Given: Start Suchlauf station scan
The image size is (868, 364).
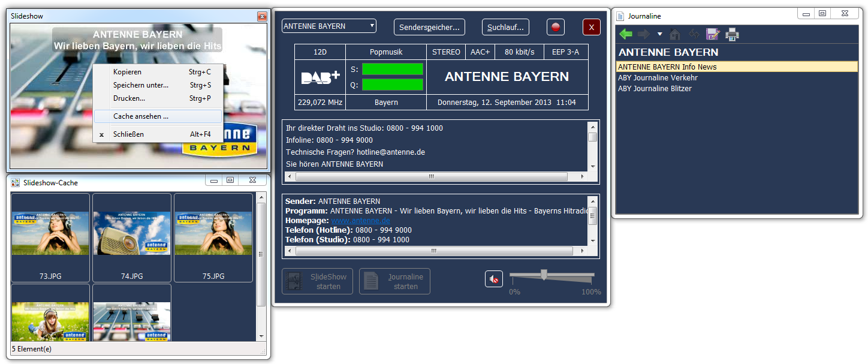Looking at the screenshot, I should click(x=505, y=27).
